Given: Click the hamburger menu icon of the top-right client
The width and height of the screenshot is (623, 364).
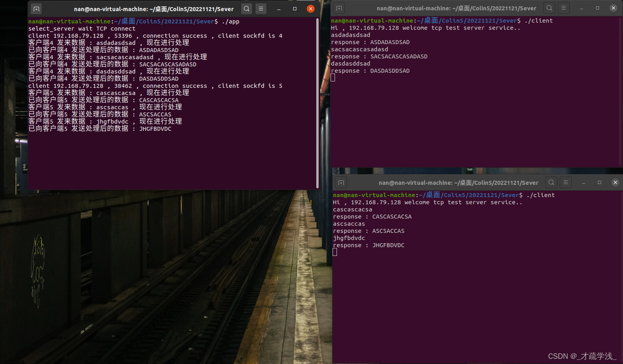Looking at the screenshot, I should tap(563, 8).
